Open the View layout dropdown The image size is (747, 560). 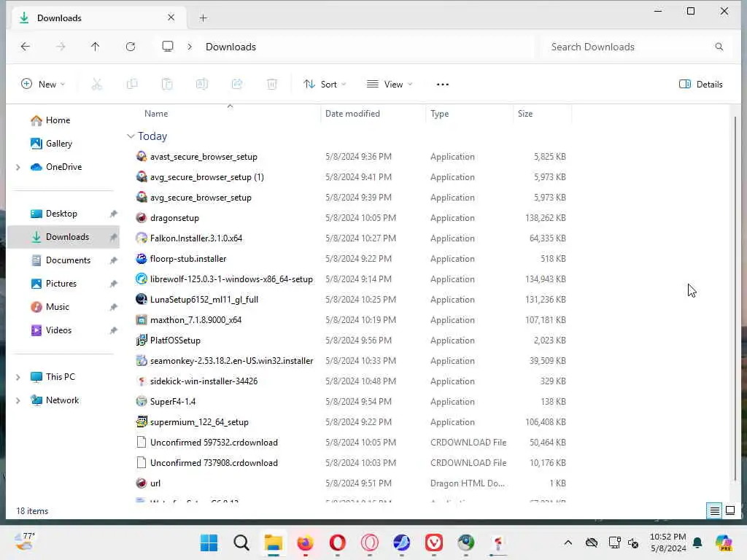click(x=390, y=85)
